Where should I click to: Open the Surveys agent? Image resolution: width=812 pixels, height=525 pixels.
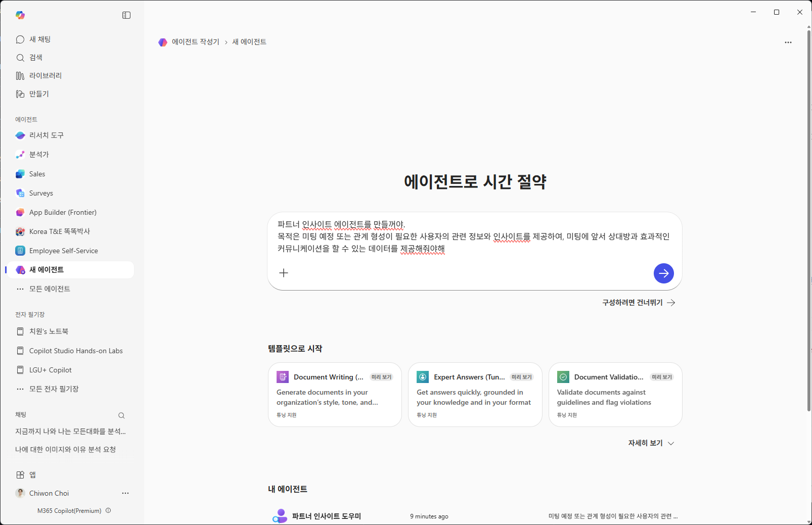click(x=71, y=193)
